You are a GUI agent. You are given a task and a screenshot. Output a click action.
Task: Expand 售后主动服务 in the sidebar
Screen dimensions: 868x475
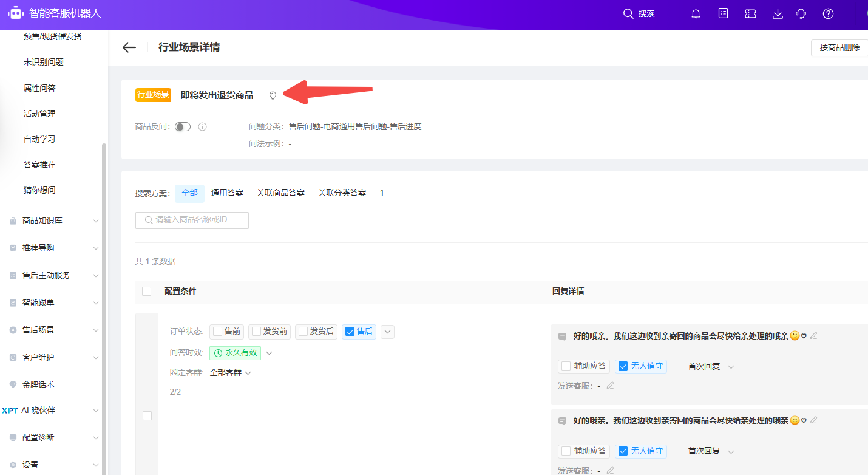pos(95,276)
